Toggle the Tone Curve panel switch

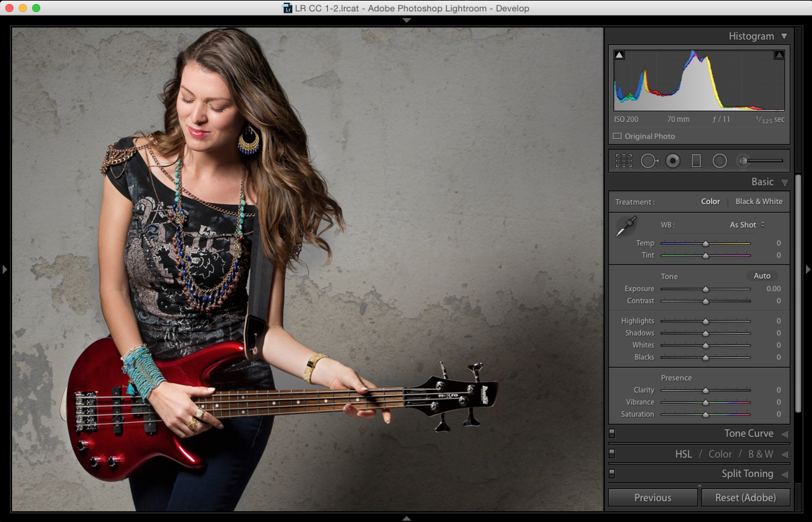pos(612,433)
